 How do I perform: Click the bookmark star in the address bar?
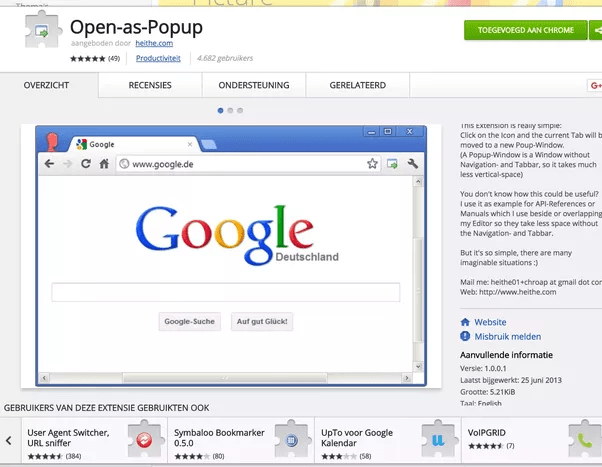click(372, 164)
